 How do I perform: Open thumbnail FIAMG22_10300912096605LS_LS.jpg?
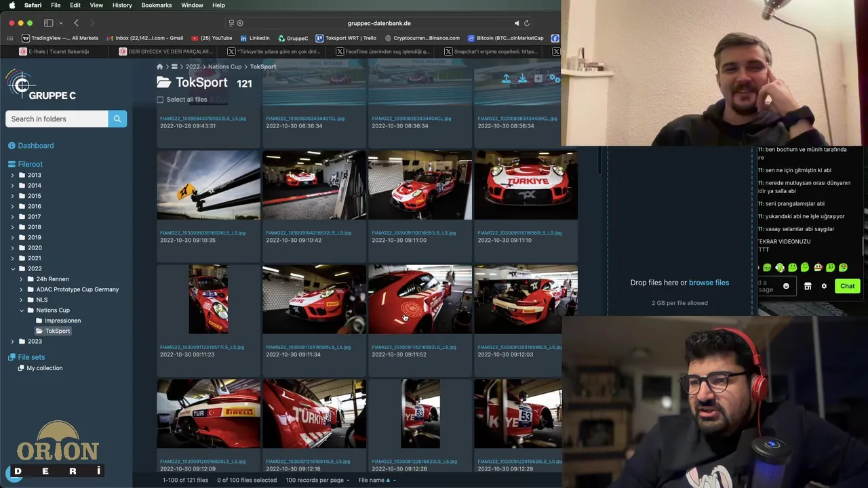[x=208, y=413]
